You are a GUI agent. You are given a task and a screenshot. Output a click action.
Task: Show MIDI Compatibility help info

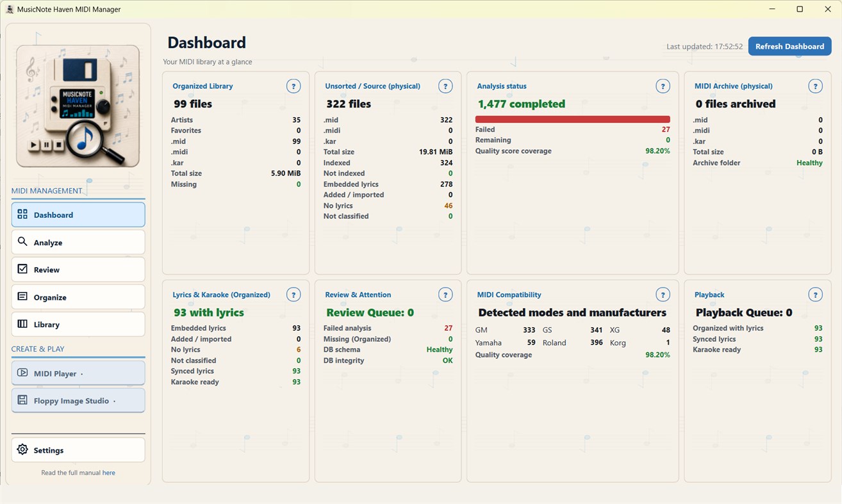663,295
